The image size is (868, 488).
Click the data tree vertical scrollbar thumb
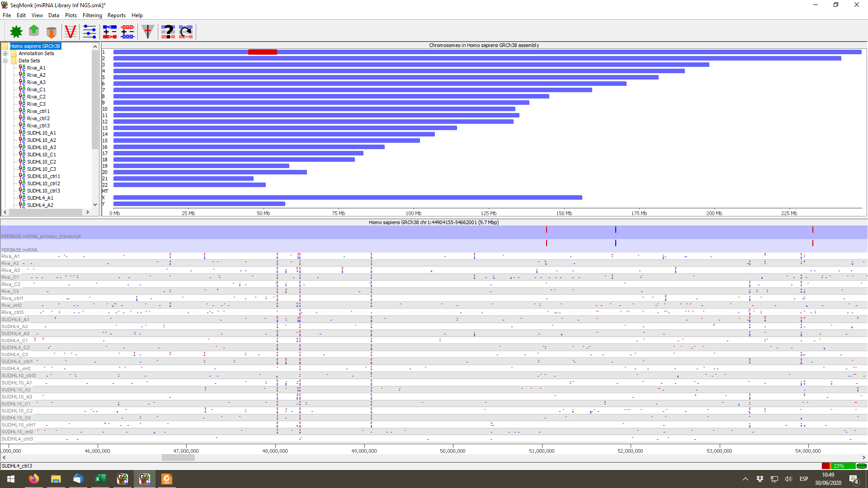[95, 99]
